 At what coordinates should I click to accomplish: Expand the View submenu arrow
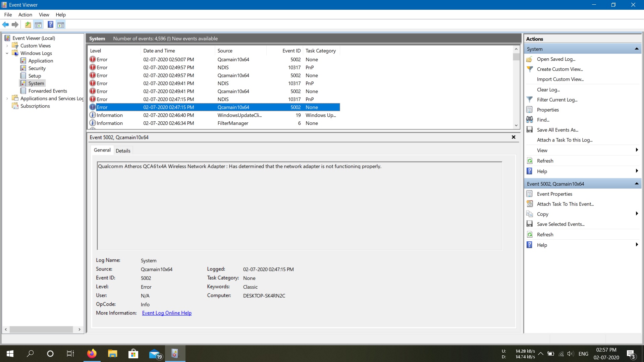[637, 150]
